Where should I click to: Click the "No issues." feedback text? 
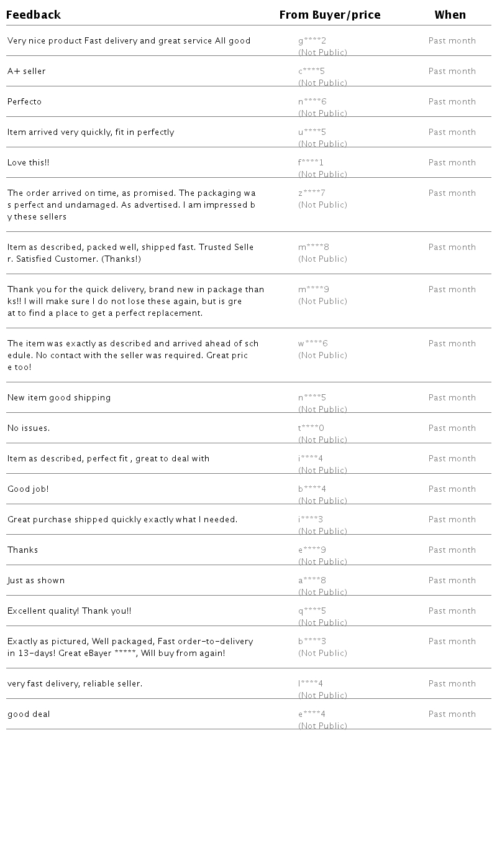coord(29,428)
